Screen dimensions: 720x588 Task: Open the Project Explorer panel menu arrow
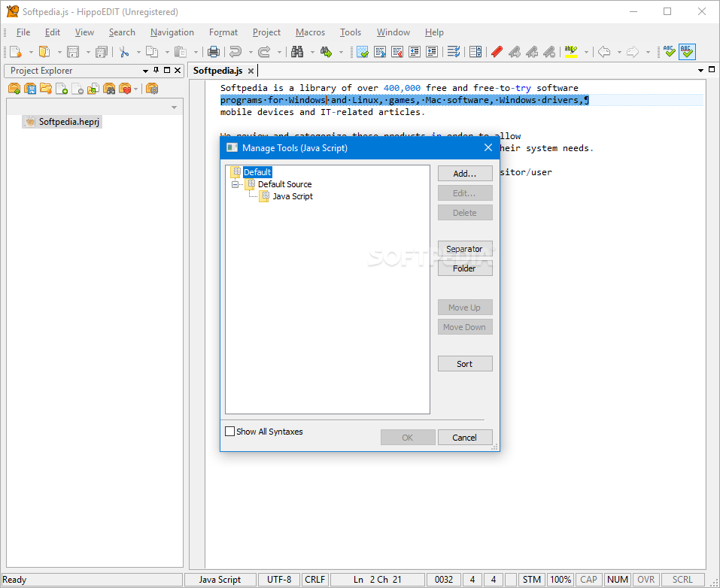(145, 71)
